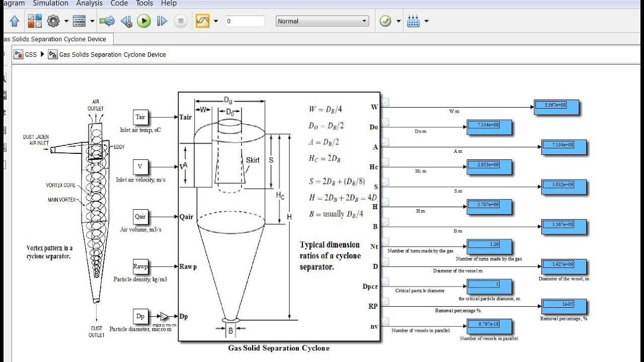
Task: Open the Simulation menu
Action: pyautogui.click(x=50, y=4)
